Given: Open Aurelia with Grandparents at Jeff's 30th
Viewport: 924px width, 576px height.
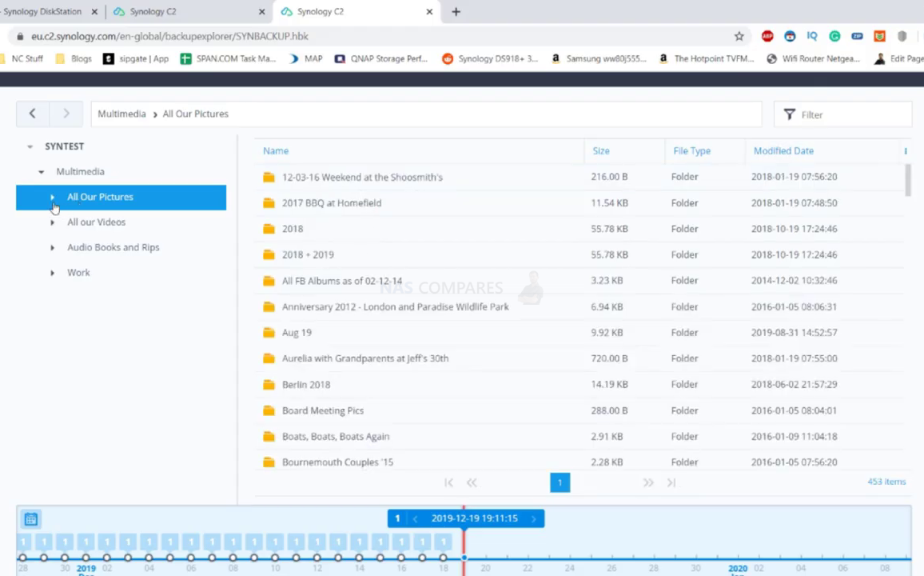Looking at the screenshot, I should pos(579,358).
